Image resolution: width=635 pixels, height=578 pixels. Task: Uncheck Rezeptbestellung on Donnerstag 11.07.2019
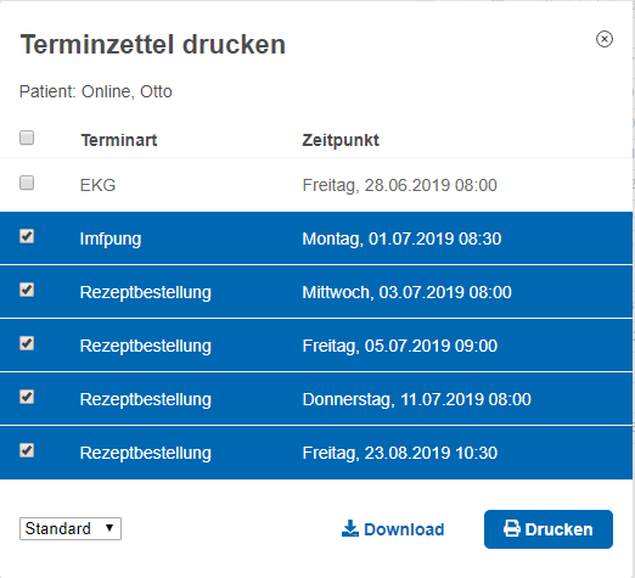[27, 397]
